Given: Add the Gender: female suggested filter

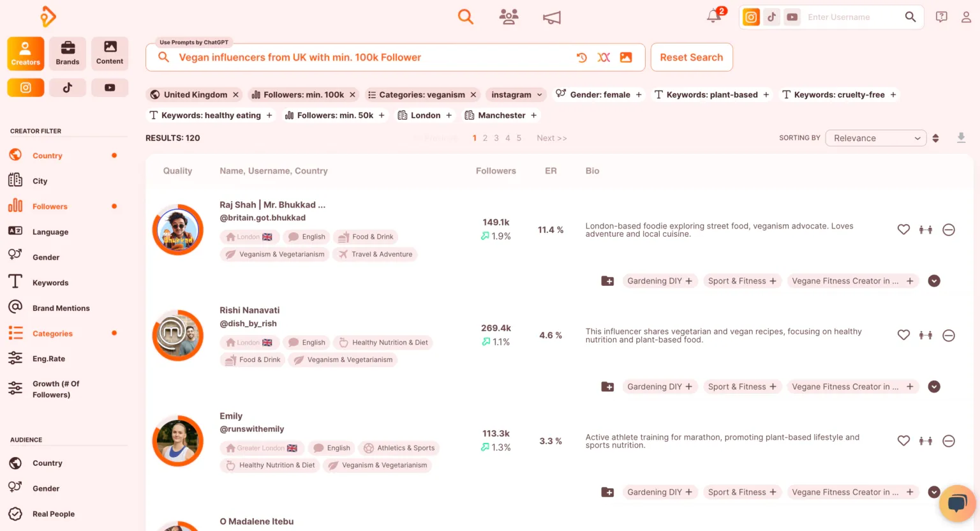Looking at the screenshot, I should (639, 94).
